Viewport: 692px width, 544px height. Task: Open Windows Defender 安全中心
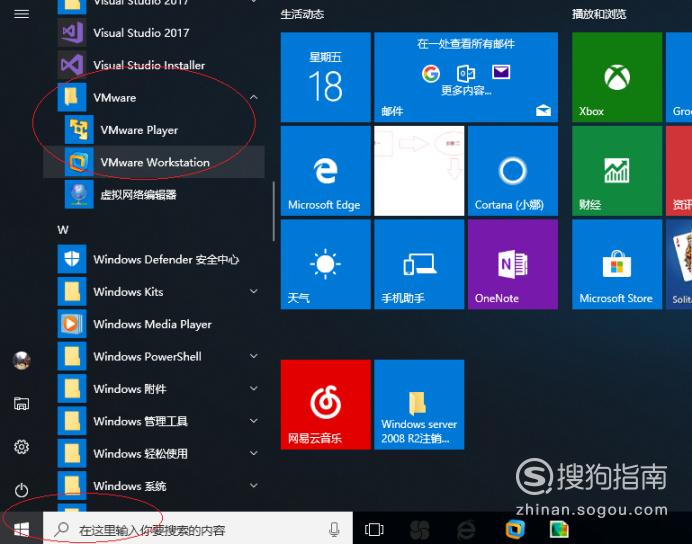154,259
